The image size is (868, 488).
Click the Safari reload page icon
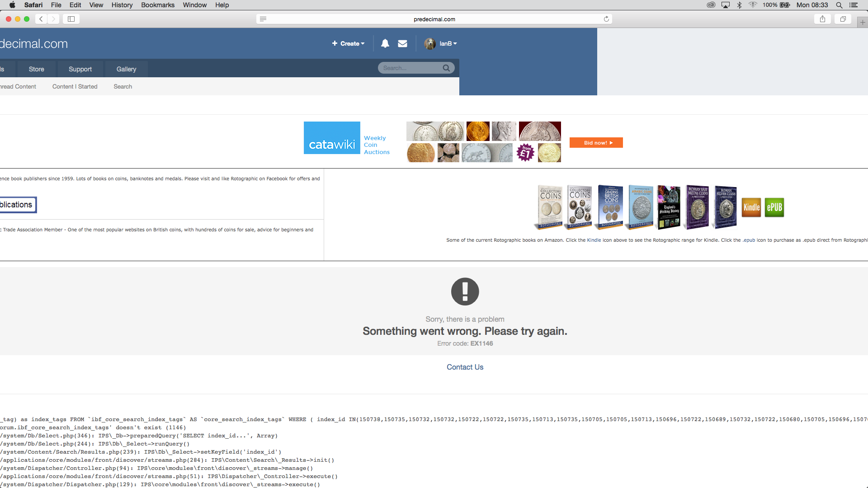[x=606, y=19]
